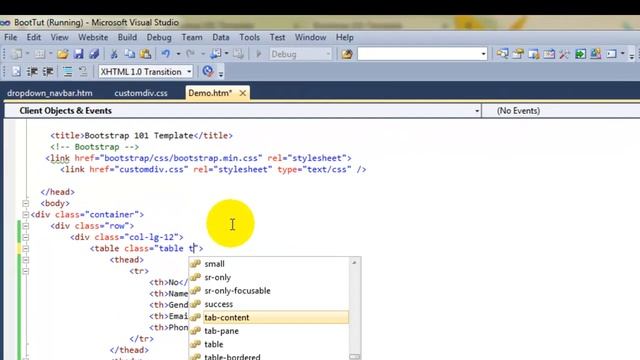Open the Website menu

click(x=93, y=37)
